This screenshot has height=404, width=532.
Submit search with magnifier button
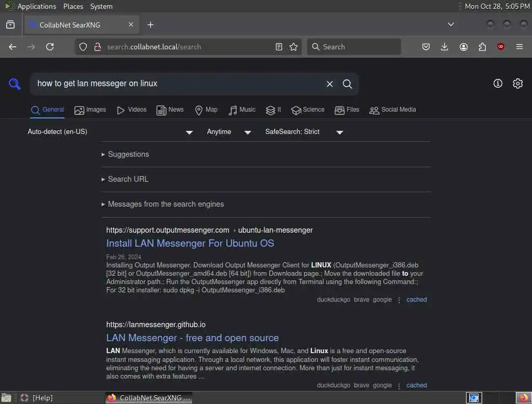(347, 84)
